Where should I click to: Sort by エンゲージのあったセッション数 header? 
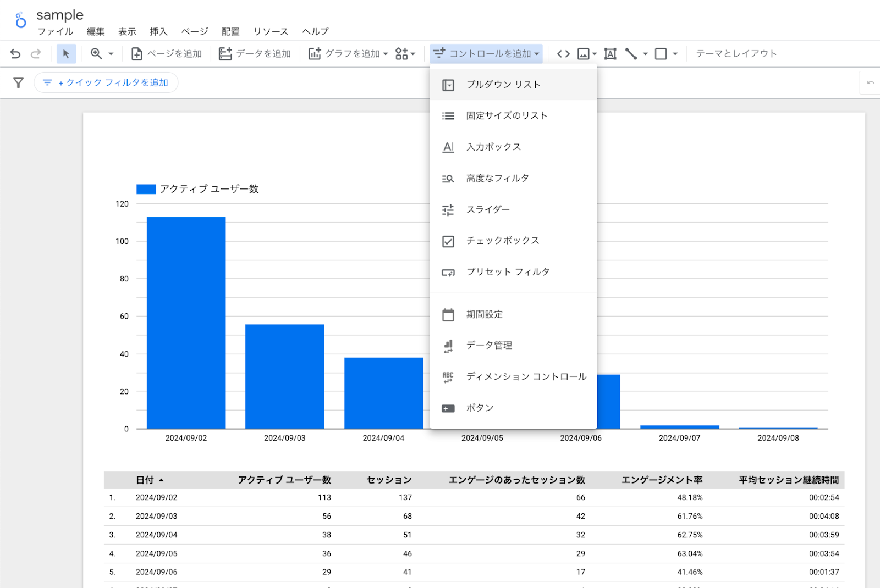[x=517, y=480]
